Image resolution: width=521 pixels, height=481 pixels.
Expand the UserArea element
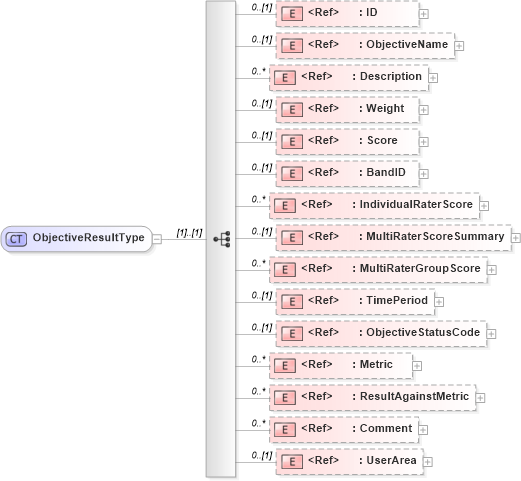[x=428, y=462]
